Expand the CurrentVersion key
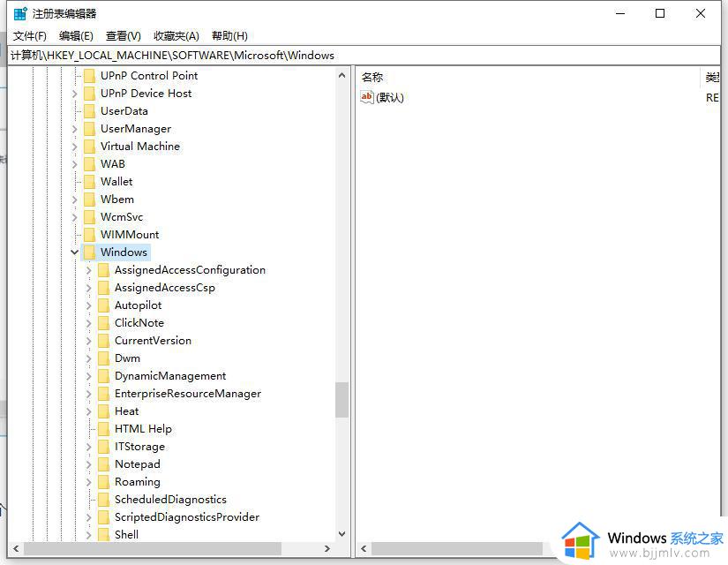 point(88,341)
